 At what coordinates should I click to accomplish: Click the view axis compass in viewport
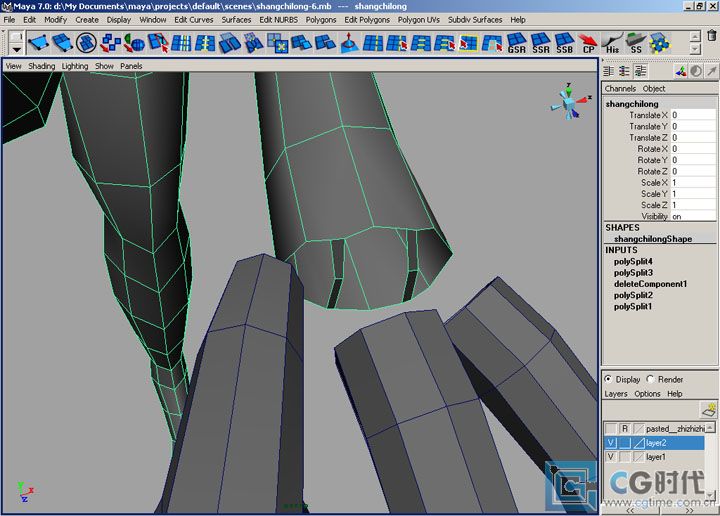570,101
